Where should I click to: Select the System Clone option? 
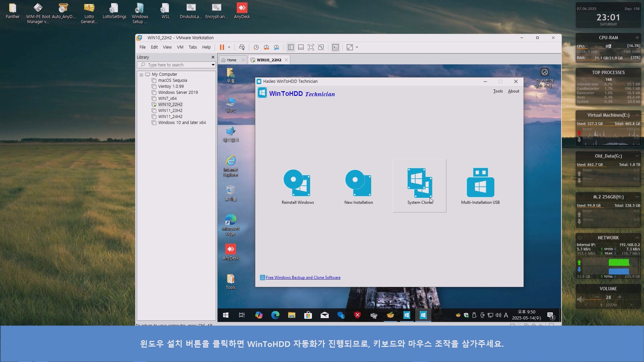click(420, 186)
